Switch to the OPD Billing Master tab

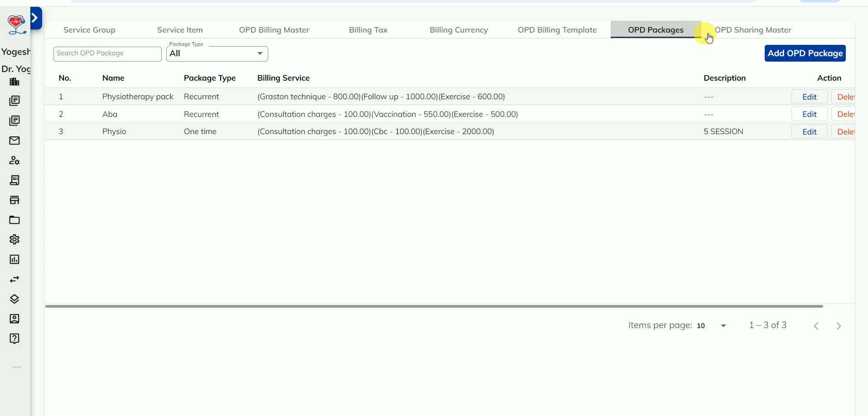coord(274,29)
